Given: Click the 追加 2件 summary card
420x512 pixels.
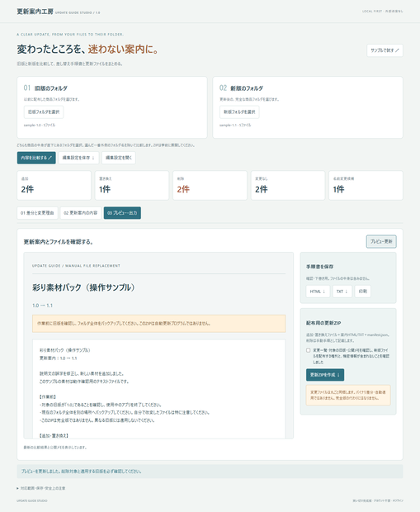Looking at the screenshot, I should click(54, 185).
